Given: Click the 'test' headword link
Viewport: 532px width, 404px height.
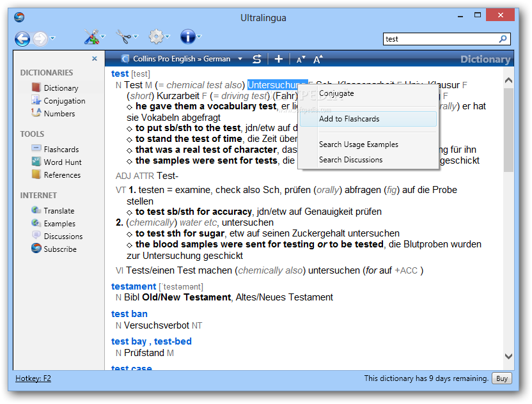Looking at the screenshot, I should 120,74.
